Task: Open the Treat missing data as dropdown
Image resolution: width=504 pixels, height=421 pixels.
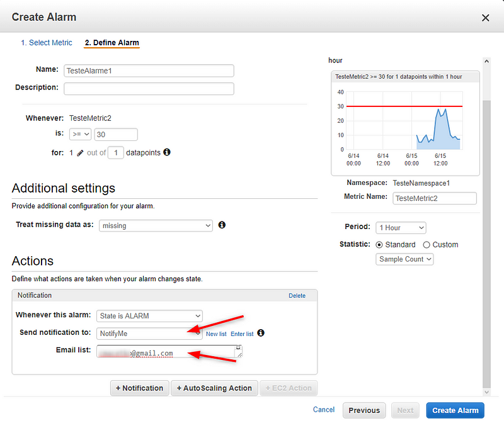Action: click(156, 226)
